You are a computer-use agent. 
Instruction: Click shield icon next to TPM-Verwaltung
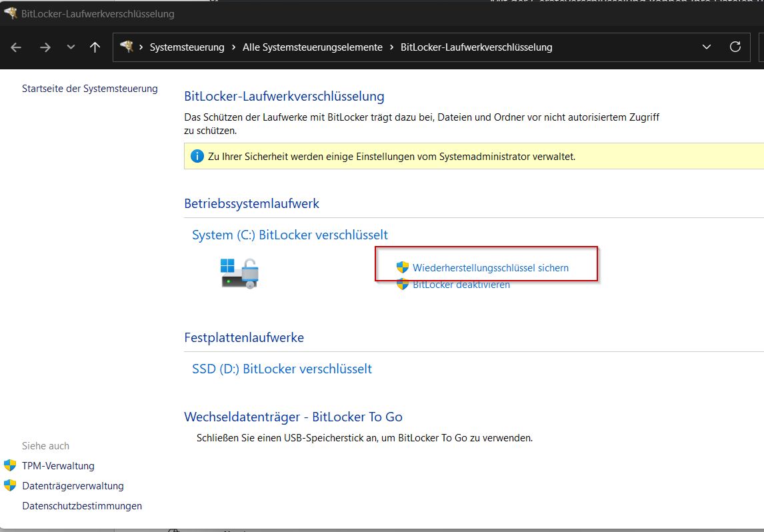point(10,465)
